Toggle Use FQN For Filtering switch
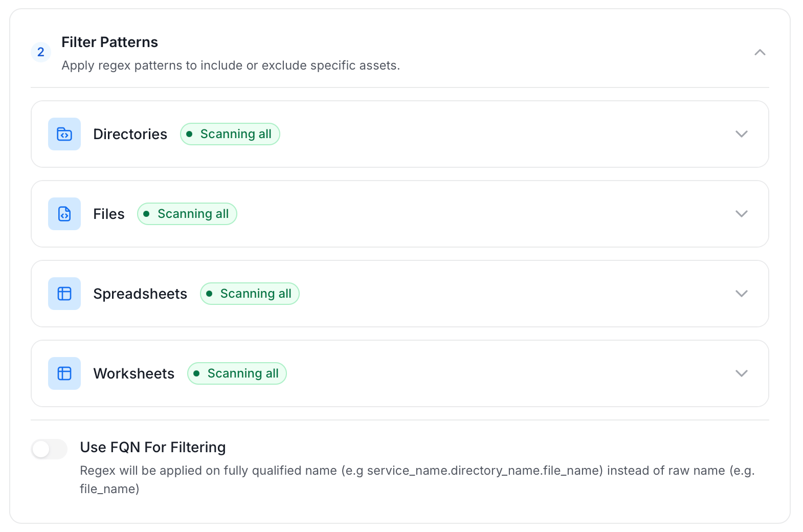This screenshot has width=803, height=532. pyautogui.click(x=49, y=449)
